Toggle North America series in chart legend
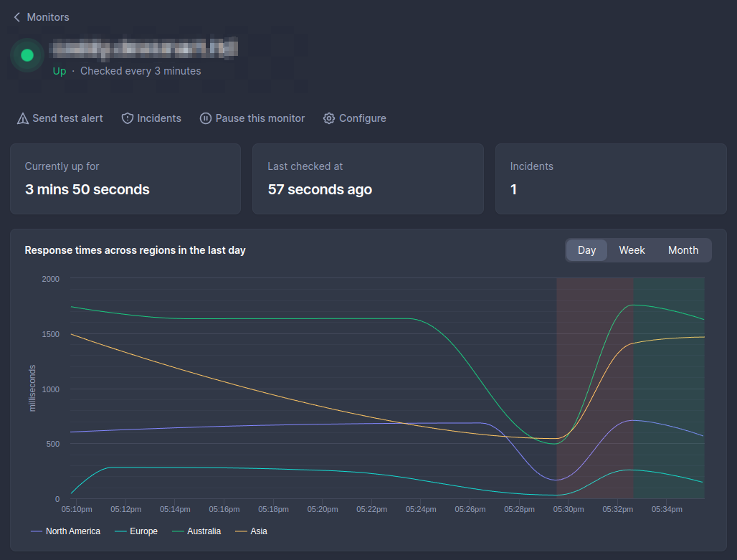The width and height of the screenshot is (737, 560). pyautogui.click(x=65, y=531)
